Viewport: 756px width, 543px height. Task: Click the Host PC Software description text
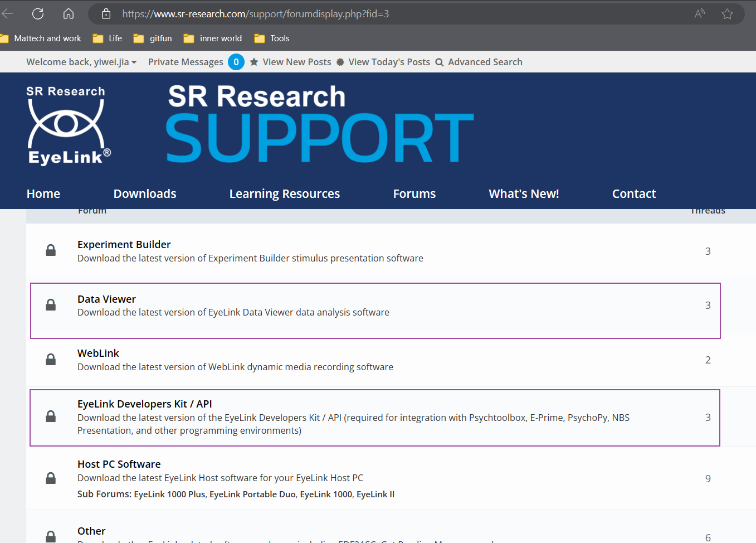point(220,478)
